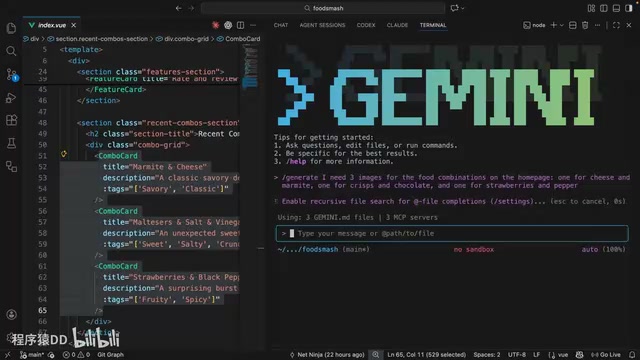Screen dimensions: 640x360
Task: Click the Gemini message input field
Action: (452, 233)
